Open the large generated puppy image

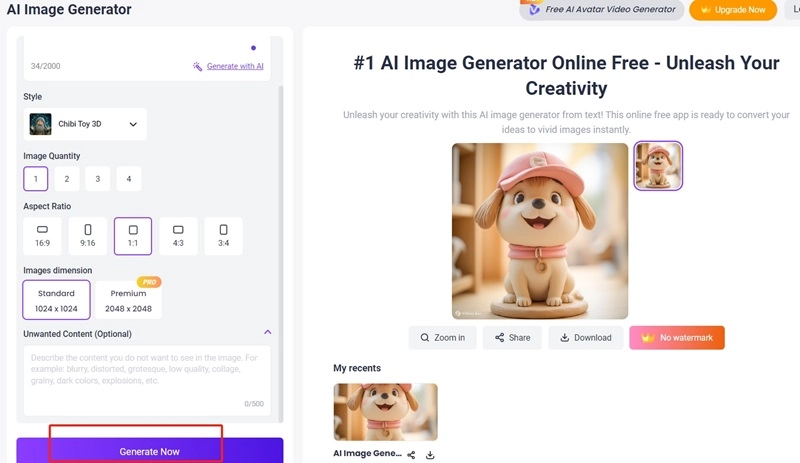click(540, 231)
